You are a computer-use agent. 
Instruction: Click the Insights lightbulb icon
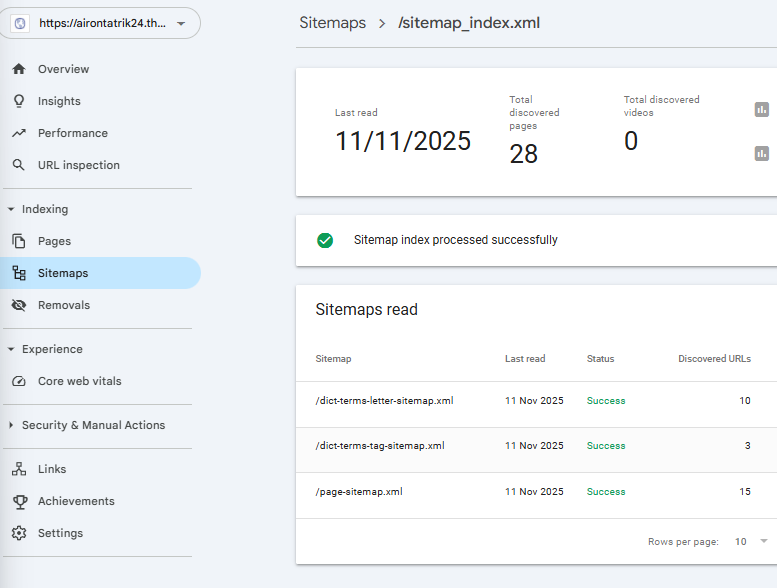tap(18, 101)
